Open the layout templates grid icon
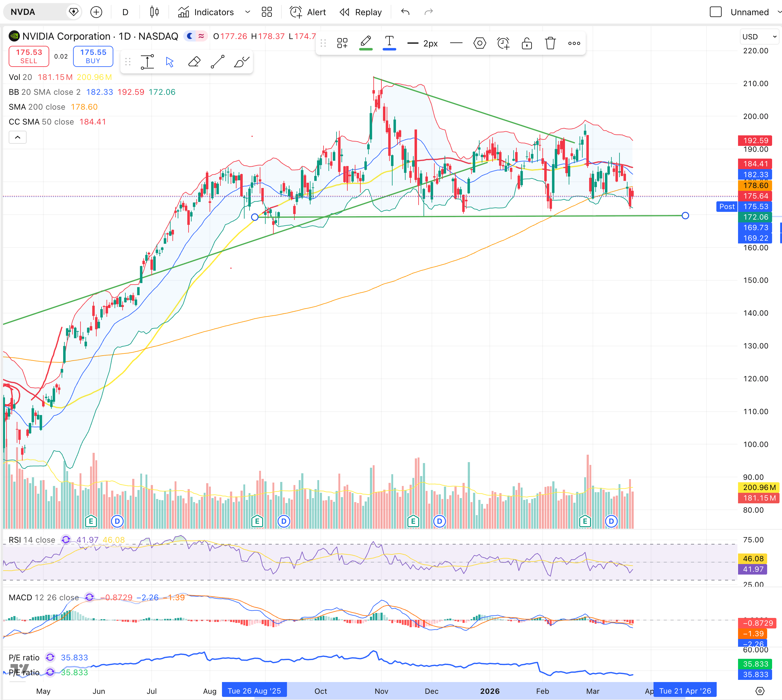Screen dimensions: 782x700 pyautogui.click(x=267, y=12)
